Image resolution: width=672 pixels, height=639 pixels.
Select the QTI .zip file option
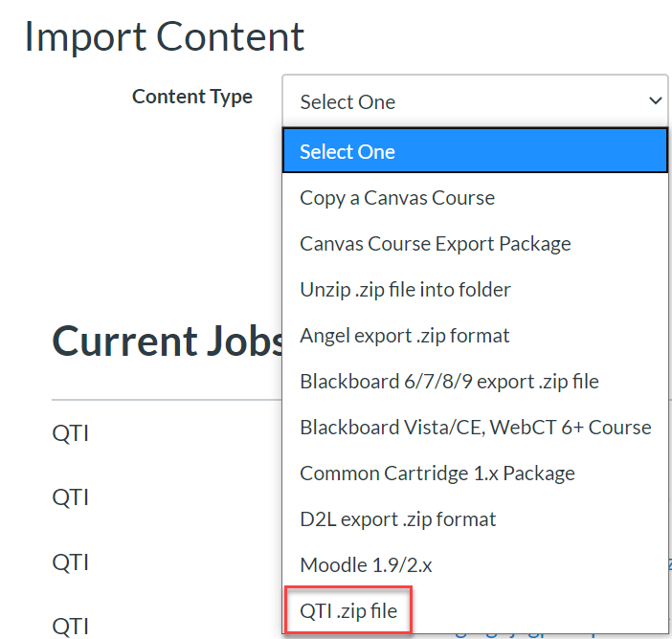click(348, 611)
